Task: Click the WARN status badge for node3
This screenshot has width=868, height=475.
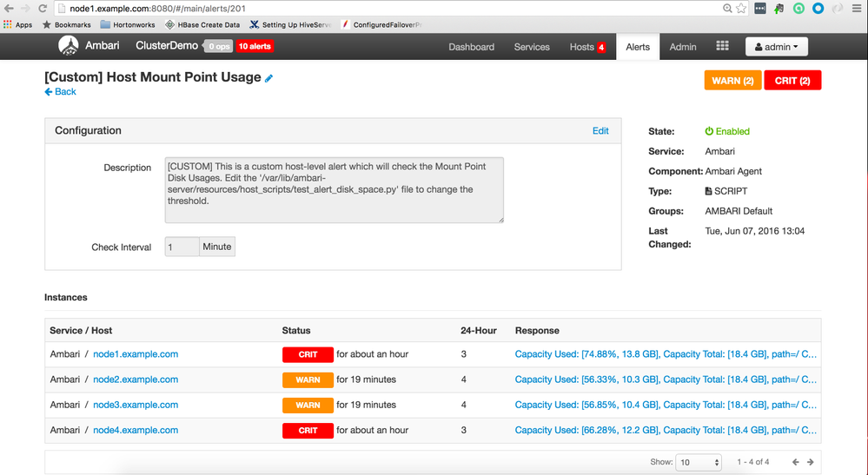Action: pyautogui.click(x=308, y=406)
